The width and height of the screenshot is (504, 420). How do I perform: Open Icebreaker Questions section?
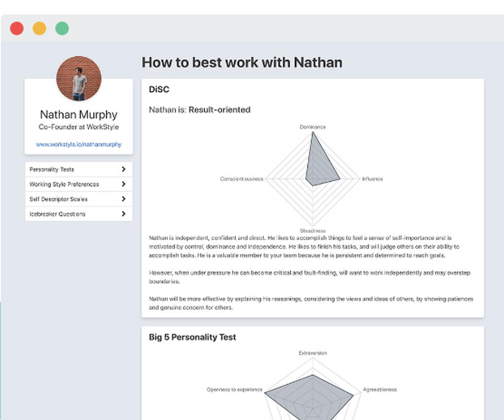79,214
